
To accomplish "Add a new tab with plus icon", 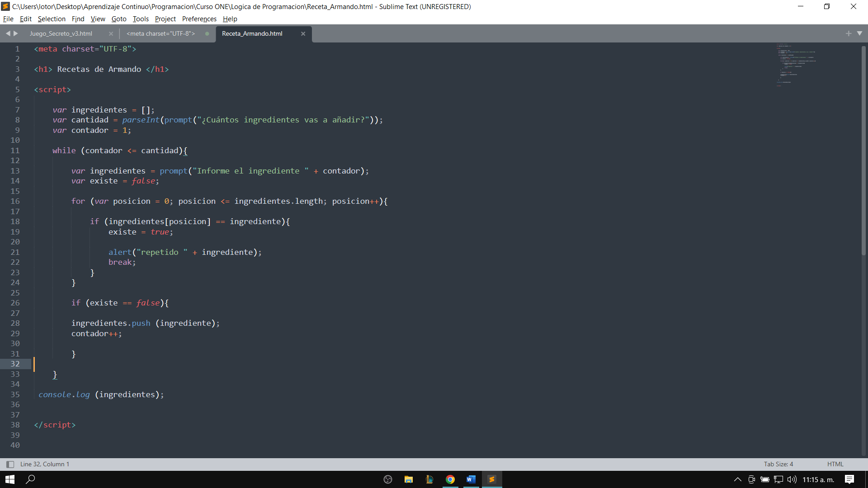I will pyautogui.click(x=849, y=33).
